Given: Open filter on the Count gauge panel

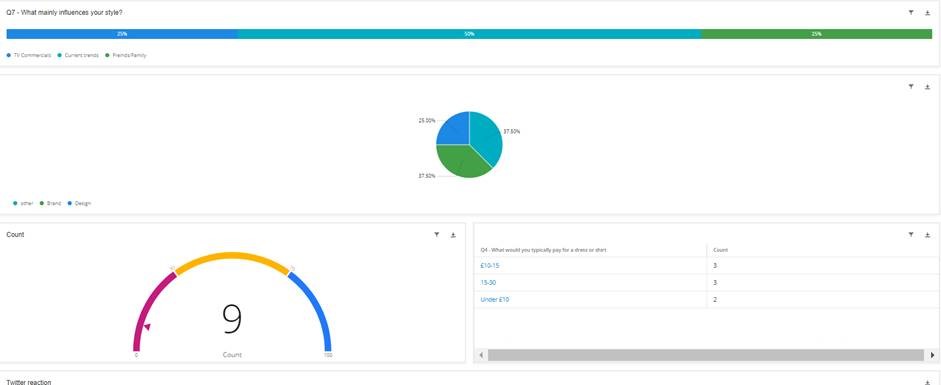Looking at the screenshot, I should pyautogui.click(x=436, y=235).
